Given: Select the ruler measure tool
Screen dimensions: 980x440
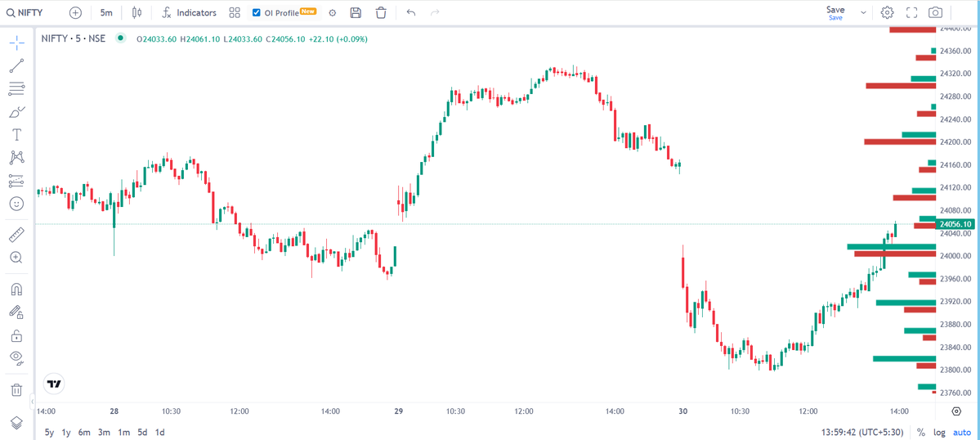Looking at the screenshot, I should tap(16, 235).
